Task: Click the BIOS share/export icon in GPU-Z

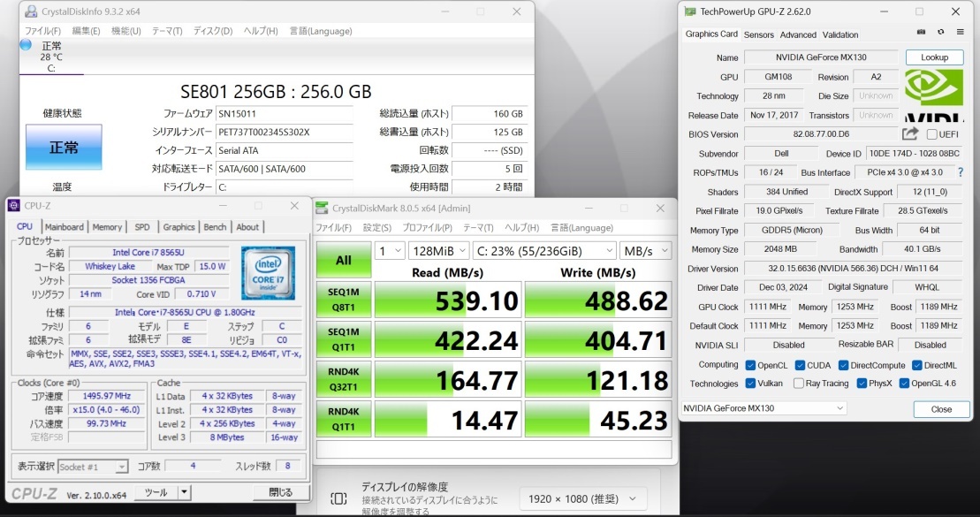Action: pos(910,133)
